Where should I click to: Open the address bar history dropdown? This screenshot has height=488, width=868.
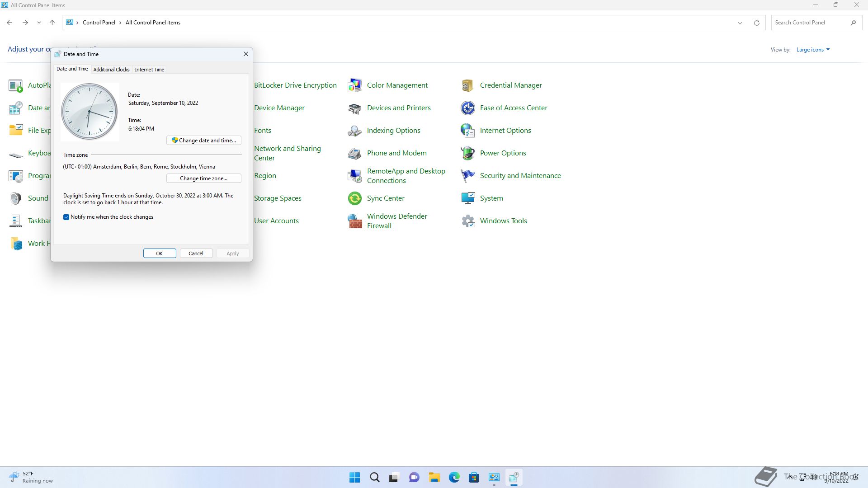pyautogui.click(x=740, y=23)
